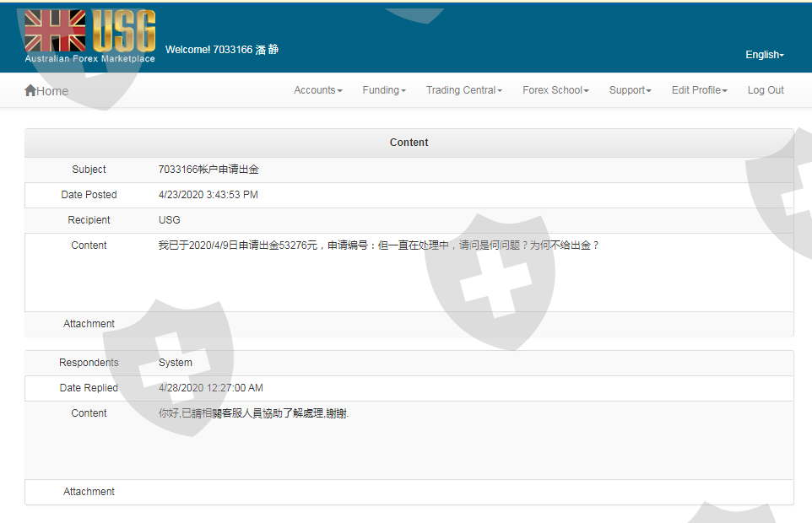Expand the Forex School menu
The width and height of the screenshot is (812, 523).
click(555, 90)
